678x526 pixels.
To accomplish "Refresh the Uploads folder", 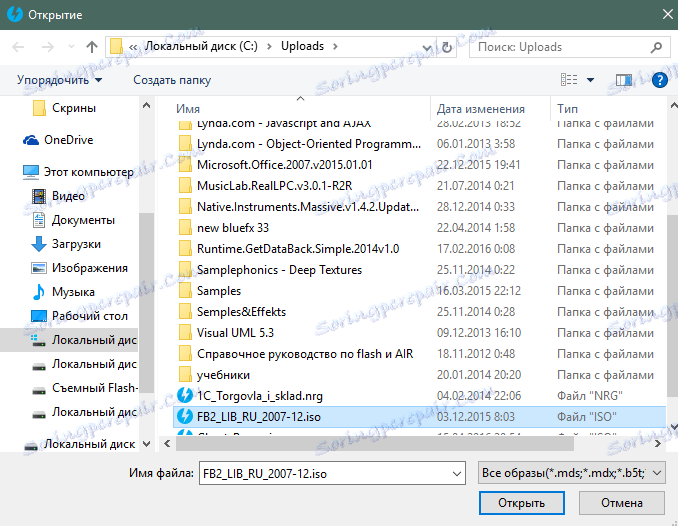I will (x=447, y=47).
